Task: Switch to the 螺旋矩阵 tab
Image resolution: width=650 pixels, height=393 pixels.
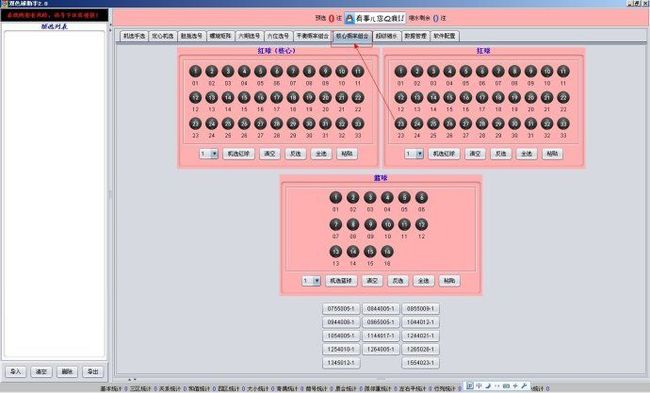Action: pyautogui.click(x=220, y=36)
